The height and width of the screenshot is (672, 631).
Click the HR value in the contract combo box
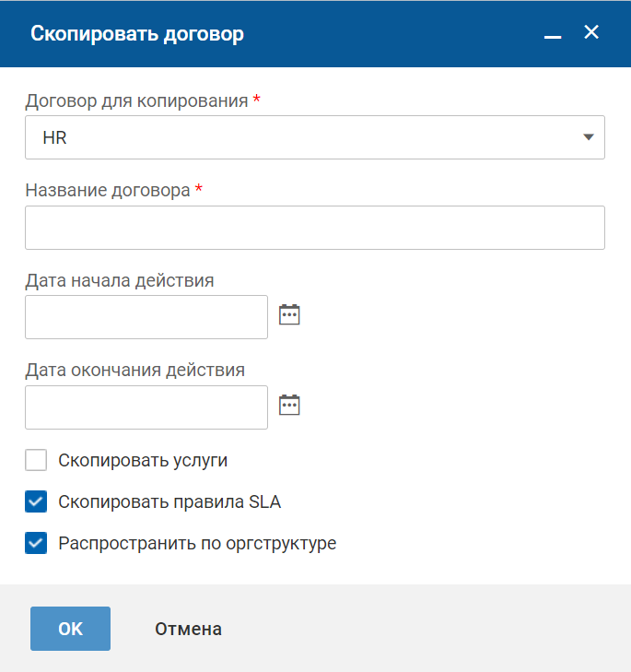(55, 138)
